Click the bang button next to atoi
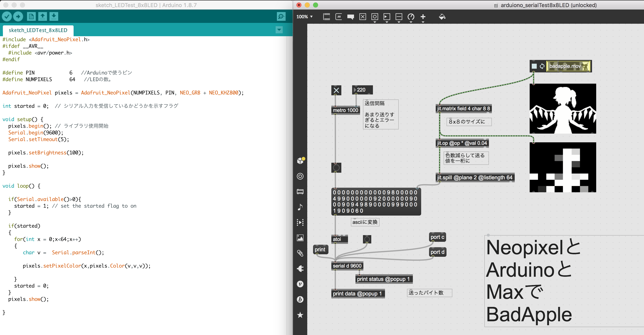 click(367, 239)
